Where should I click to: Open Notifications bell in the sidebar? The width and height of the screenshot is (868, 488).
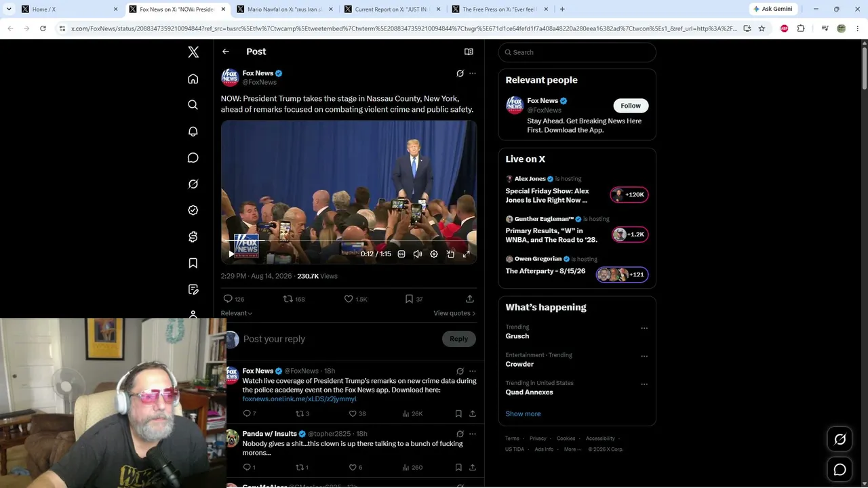click(x=193, y=131)
